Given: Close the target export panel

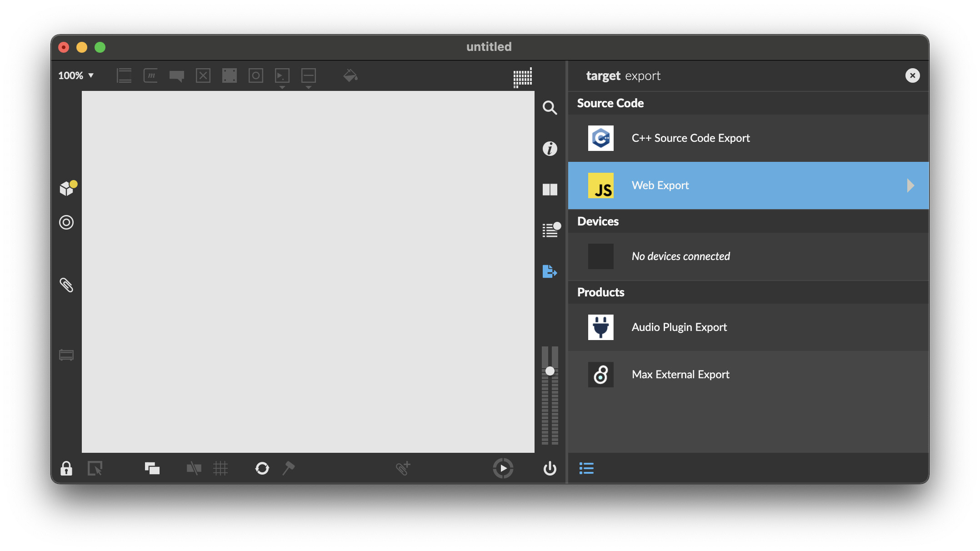Looking at the screenshot, I should point(912,75).
